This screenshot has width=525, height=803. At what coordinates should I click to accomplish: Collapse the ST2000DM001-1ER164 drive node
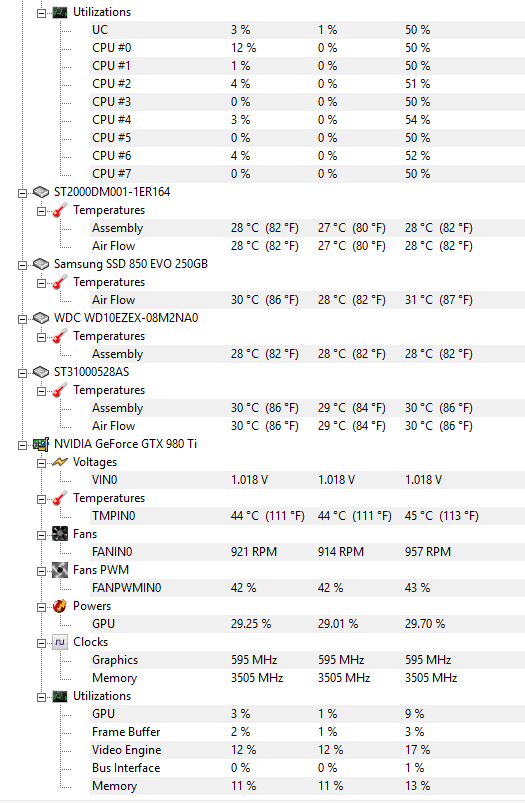coord(23,193)
